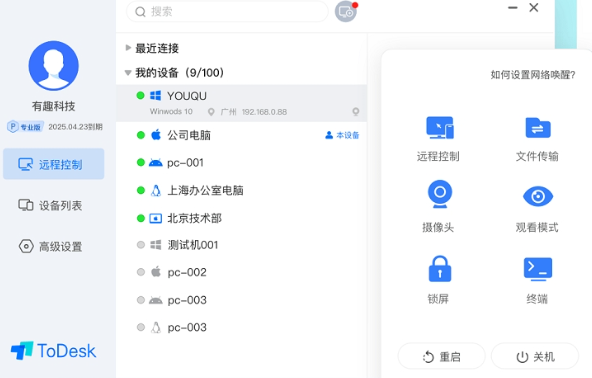Open the Terminal (终端) icon

pyautogui.click(x=538, y=269)
